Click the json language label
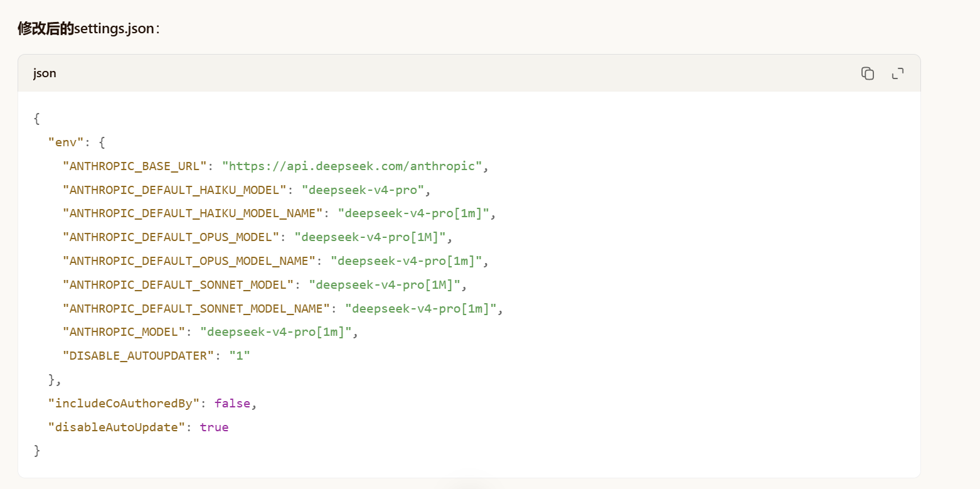 click(45, 73)
